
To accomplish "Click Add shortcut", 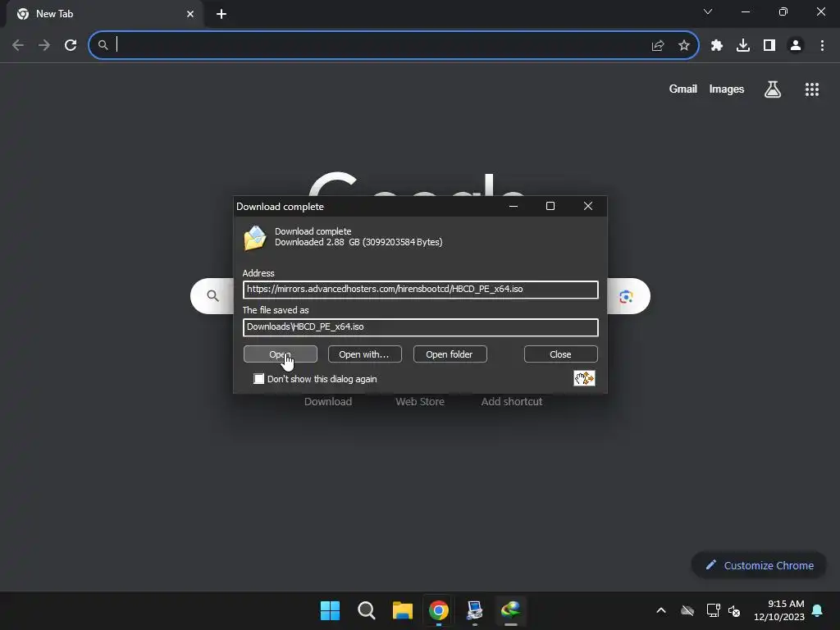I will 512,401.
